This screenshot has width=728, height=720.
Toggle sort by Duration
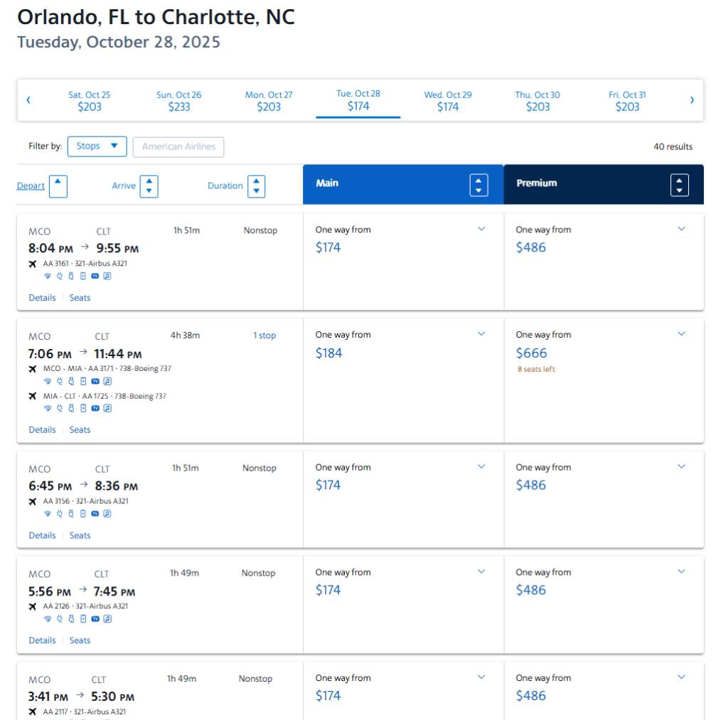(256, 187)
